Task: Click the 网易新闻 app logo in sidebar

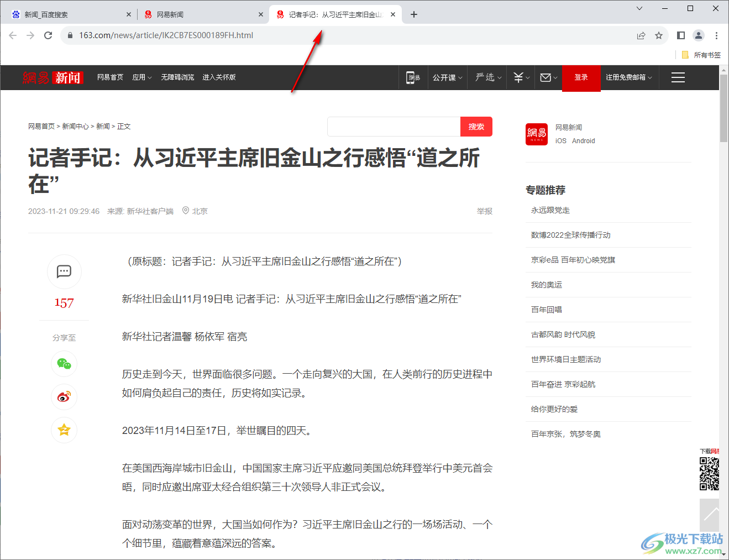Action: pos(537,134)
